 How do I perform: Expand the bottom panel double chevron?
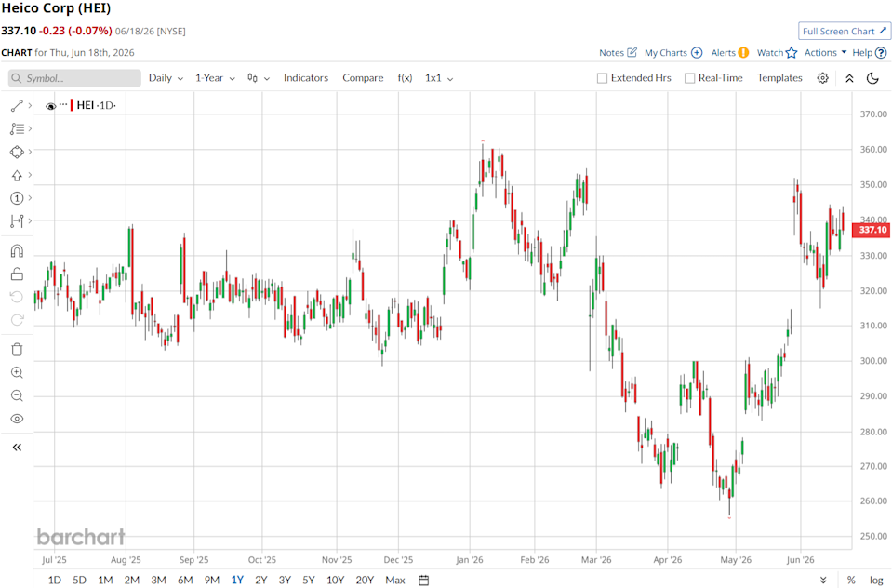(823, 580)
